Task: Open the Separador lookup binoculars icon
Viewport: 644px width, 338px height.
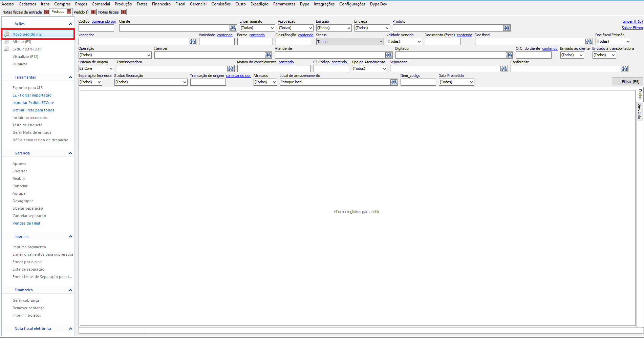Action: pyautogui.click(x=504, y=69)
